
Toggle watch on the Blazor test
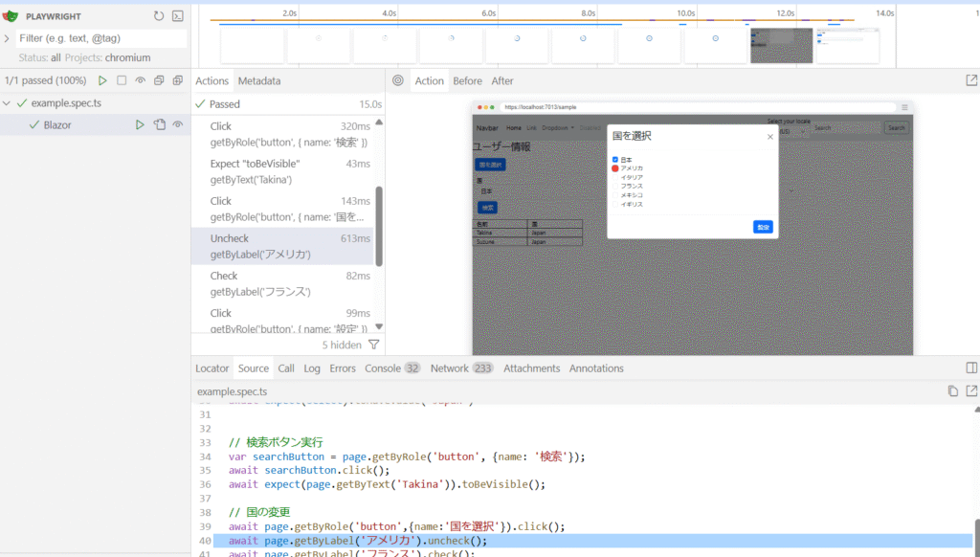(x=178, y=125)
